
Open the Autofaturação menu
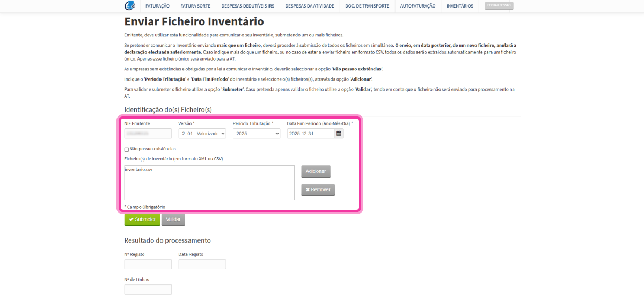[x=418, y=6]
